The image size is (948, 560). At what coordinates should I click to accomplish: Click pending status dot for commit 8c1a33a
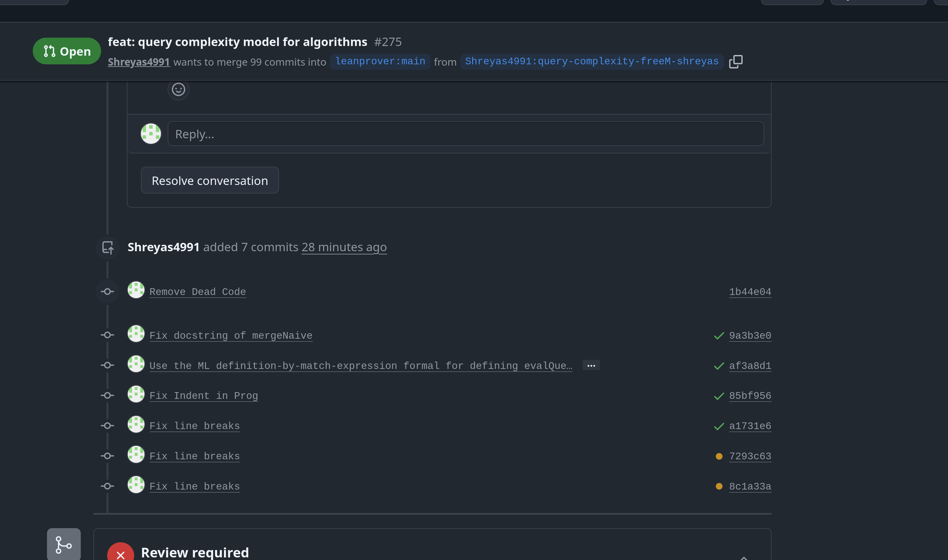click(719, 486)
